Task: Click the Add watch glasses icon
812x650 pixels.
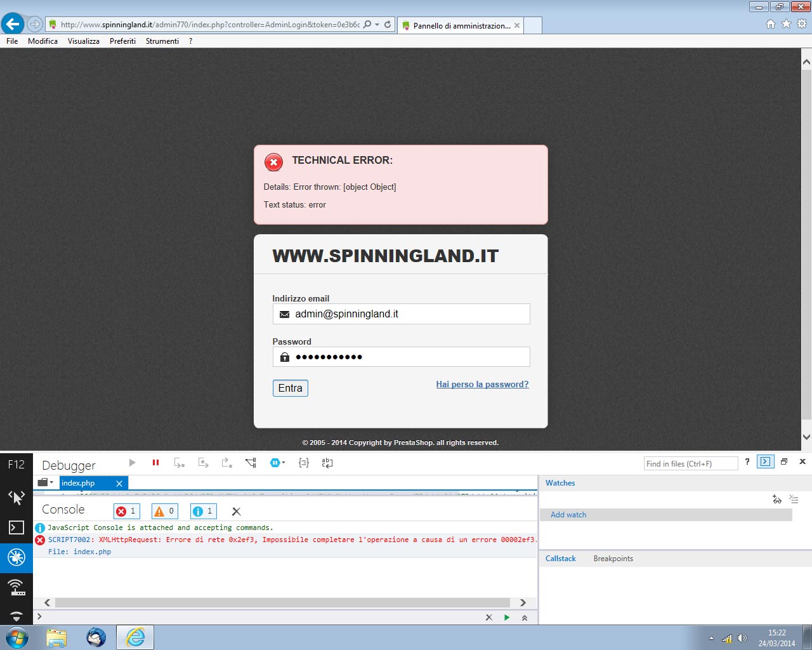Action: click(x=777, y=500)
